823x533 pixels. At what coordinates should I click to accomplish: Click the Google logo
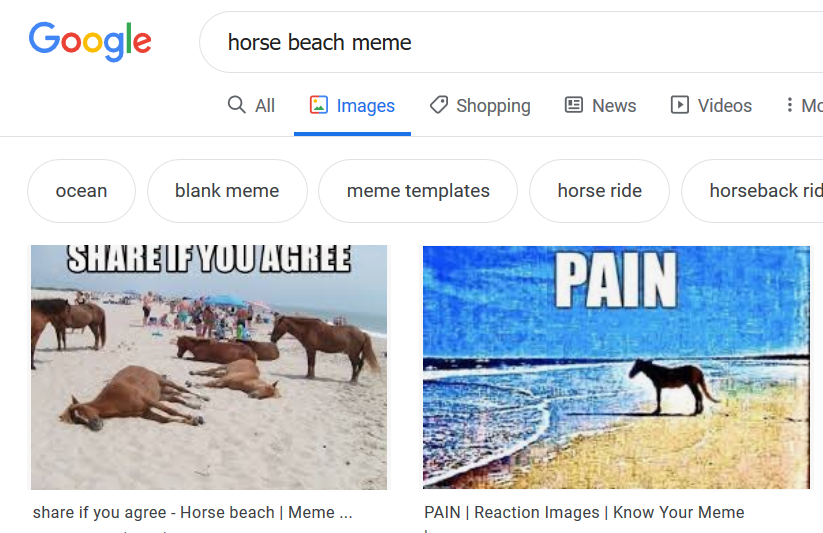pyautogui.click(x=90, y=41)
